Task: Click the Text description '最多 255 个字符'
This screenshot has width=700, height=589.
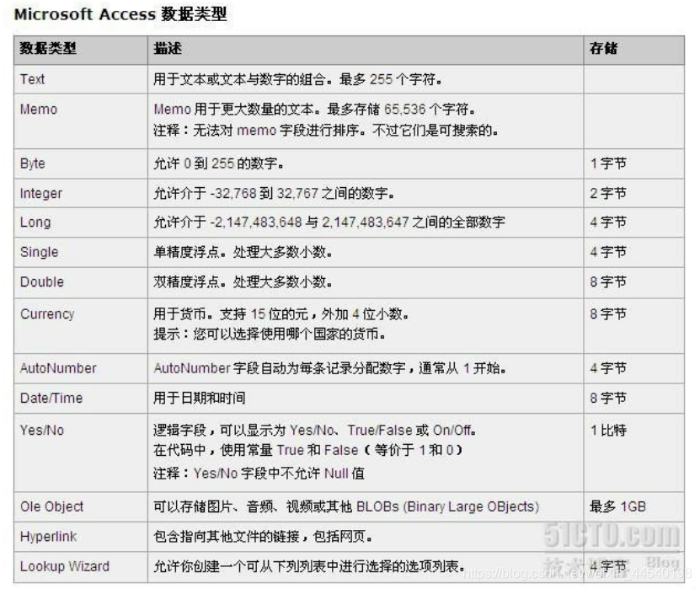Action: [x=390, y=79]
